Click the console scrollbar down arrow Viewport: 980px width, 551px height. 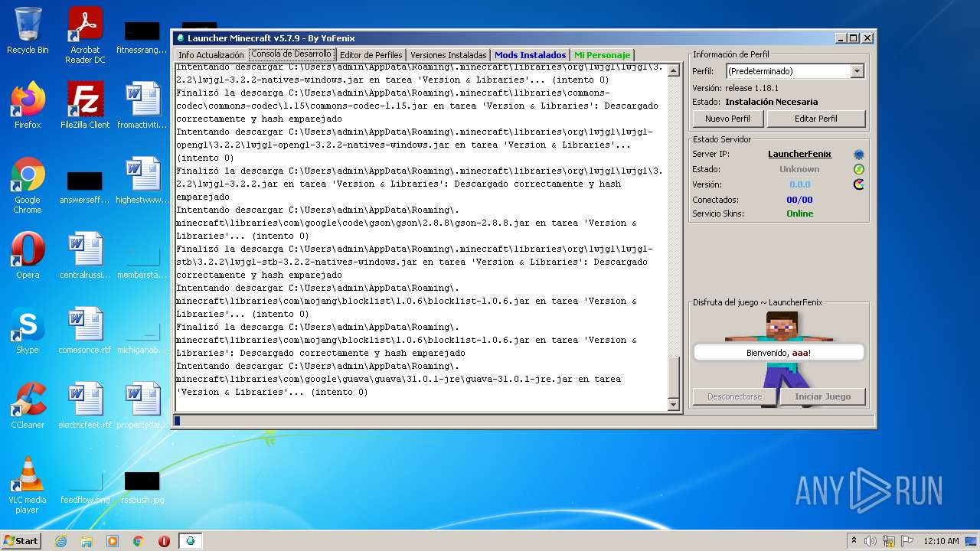coord(674,405)
